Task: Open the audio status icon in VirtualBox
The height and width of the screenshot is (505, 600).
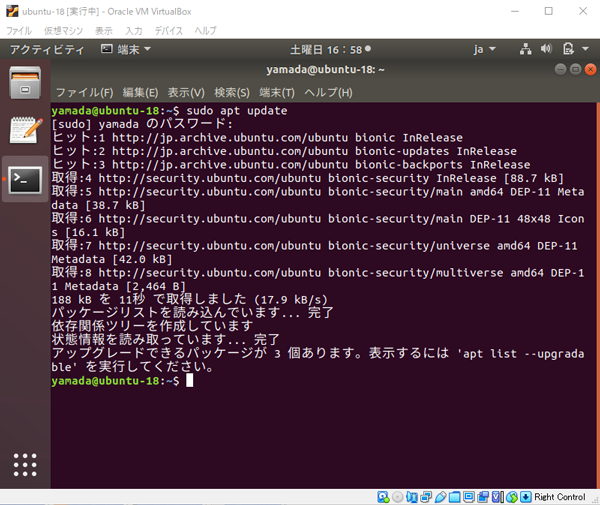Action: (x=412, y=497)
